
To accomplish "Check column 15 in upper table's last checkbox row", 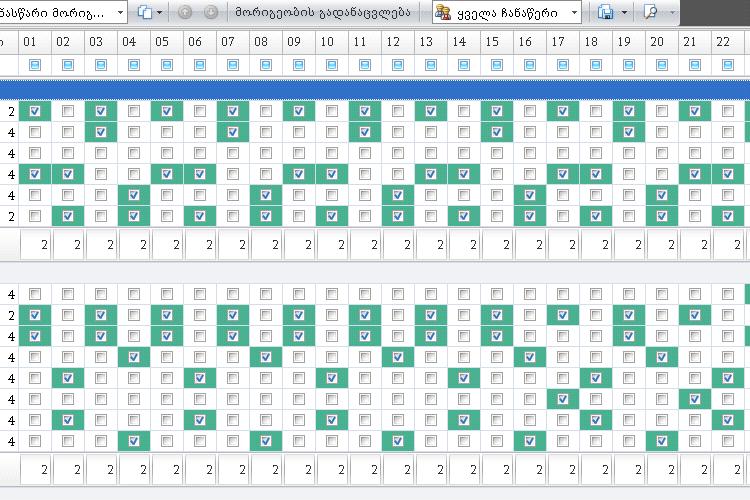I will point(497,216).
